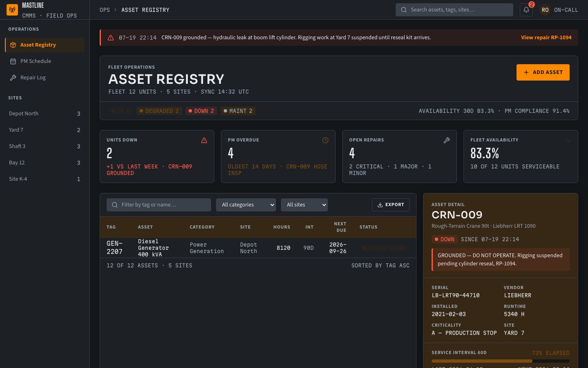The height and width of the screenshot is (368, 588).
Task: Select the Yard 7 site
Action: click(45, 130)
